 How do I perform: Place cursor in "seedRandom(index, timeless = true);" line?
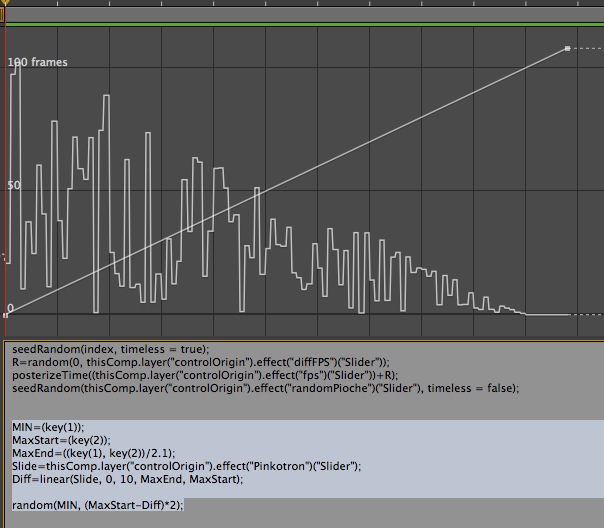[111, 349]
